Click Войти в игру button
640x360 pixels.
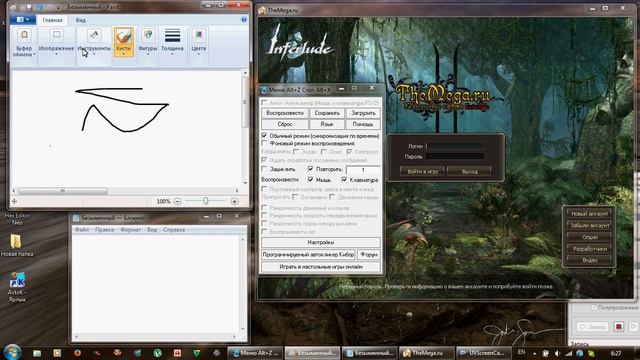pyautogui.click(x=422, y=171)
